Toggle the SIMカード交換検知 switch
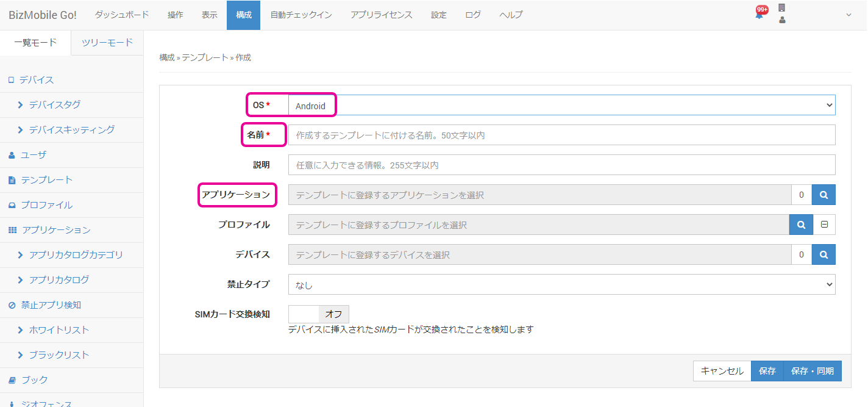The image size is (868, 407). pyautogui.click(x=318, y=314)
